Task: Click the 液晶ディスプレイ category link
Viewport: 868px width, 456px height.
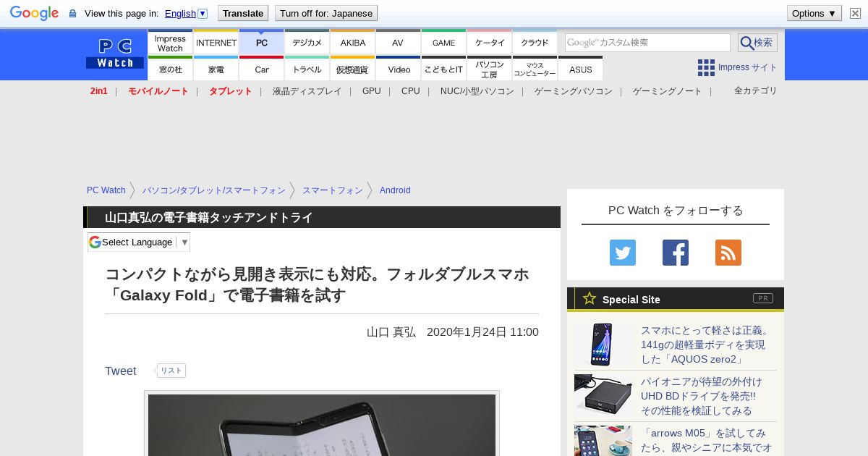Action: pos(307,91)
